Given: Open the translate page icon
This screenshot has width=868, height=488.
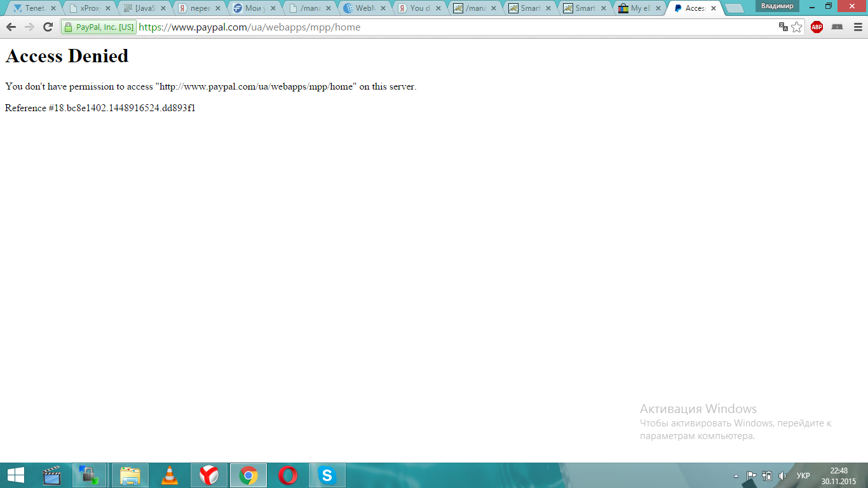Looking at the screenshot, I should [x=783, y=27].
